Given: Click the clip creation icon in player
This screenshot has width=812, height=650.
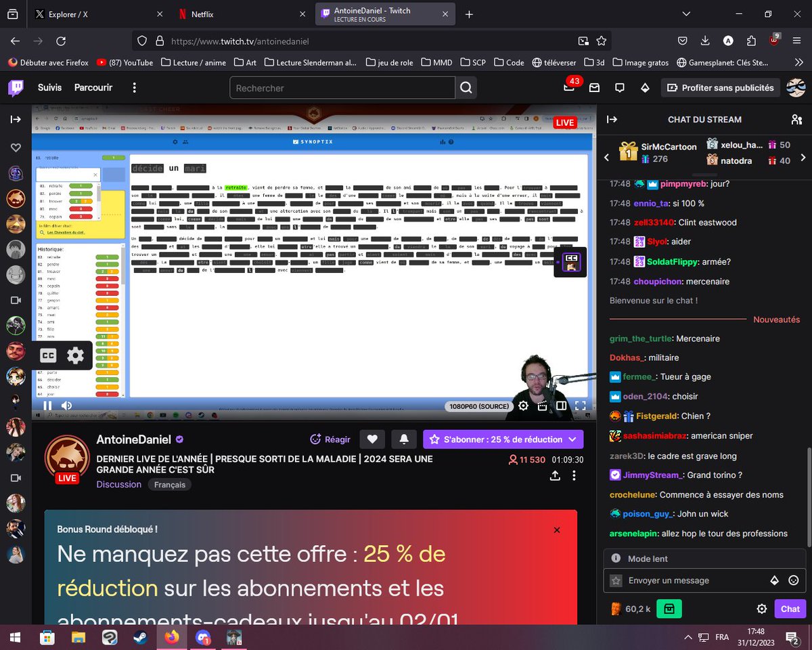Looking at the screenshot, I should pyautogui.click(x=542, y=406).
